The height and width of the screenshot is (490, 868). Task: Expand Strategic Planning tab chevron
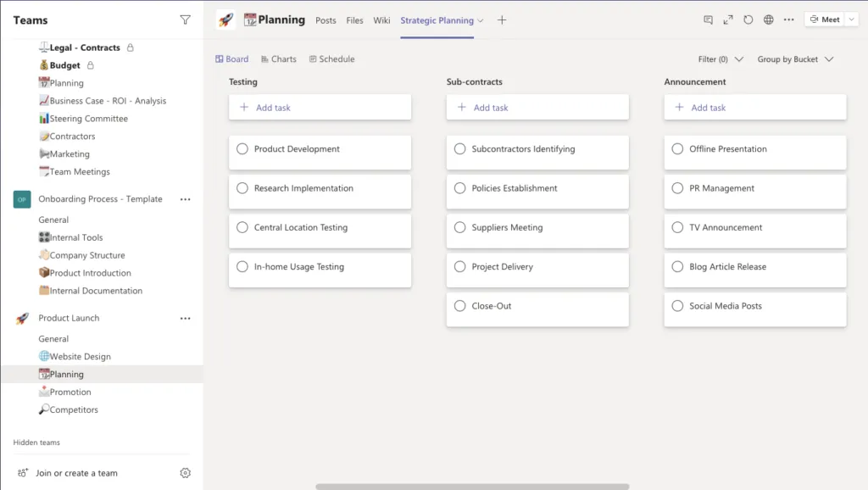481,21
